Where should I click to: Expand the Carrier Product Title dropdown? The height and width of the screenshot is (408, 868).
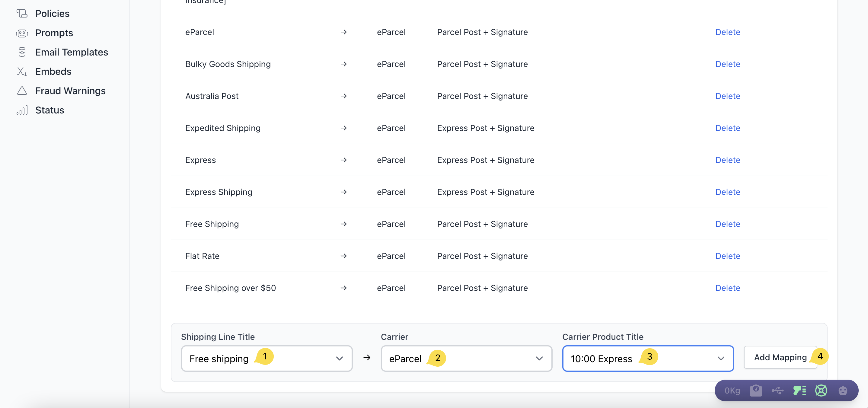pyautogui.click(x=648, y=359)
